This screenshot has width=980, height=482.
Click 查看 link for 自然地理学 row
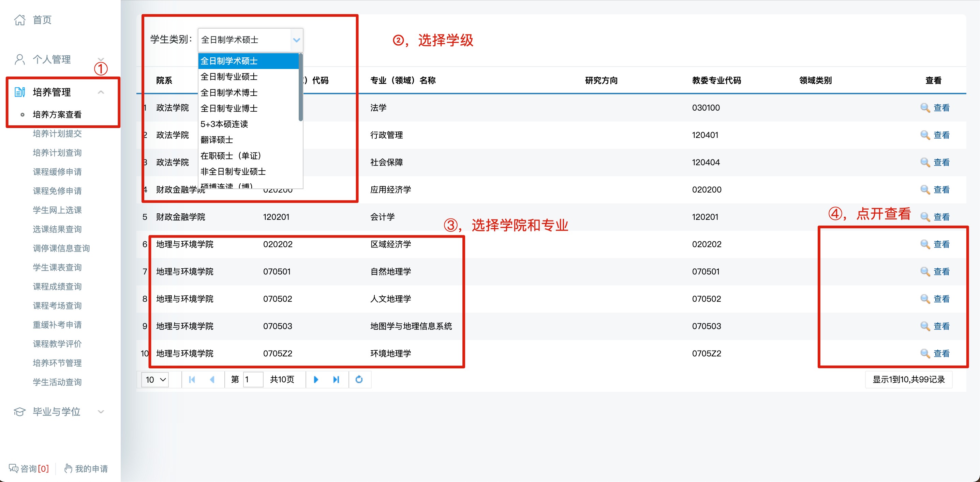click(x=941, y=271)
